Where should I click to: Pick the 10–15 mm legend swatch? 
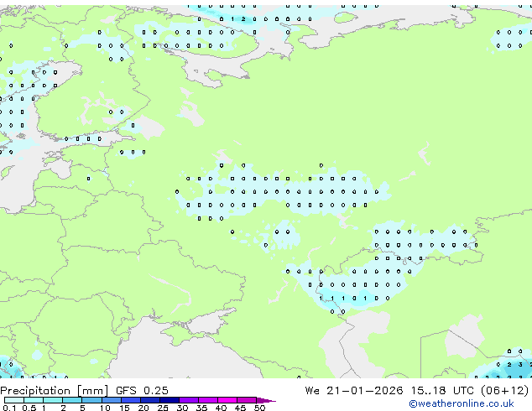coord(111,400)
